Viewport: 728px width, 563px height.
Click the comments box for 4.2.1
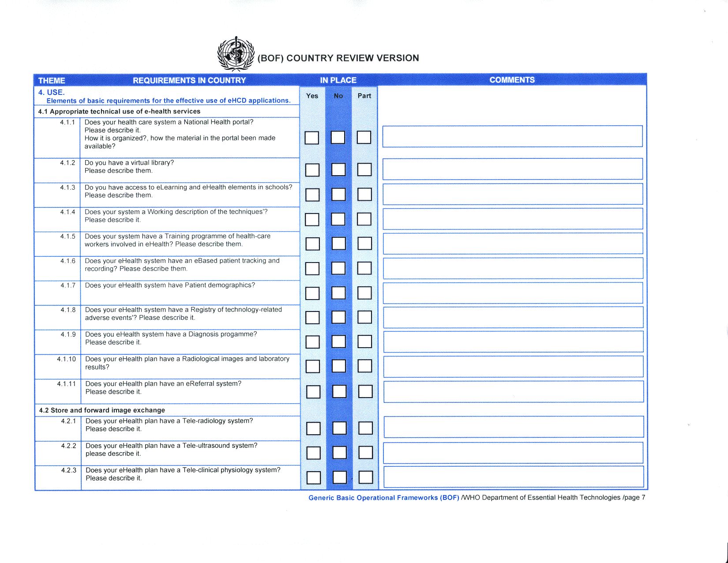514,427
